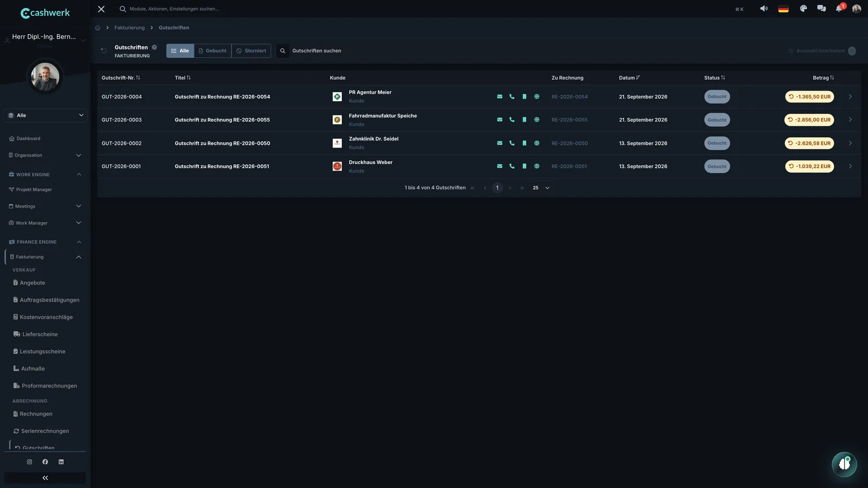The height and width of the screenshot is (488, 868).
Task: Open the theme palette icon
Action: (x=803, y=9)
